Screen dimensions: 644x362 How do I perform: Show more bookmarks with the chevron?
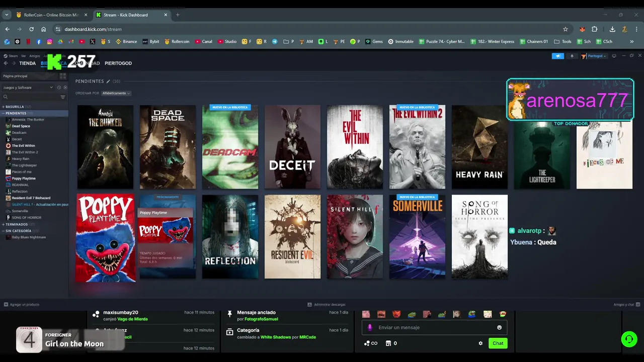(631, 42)
